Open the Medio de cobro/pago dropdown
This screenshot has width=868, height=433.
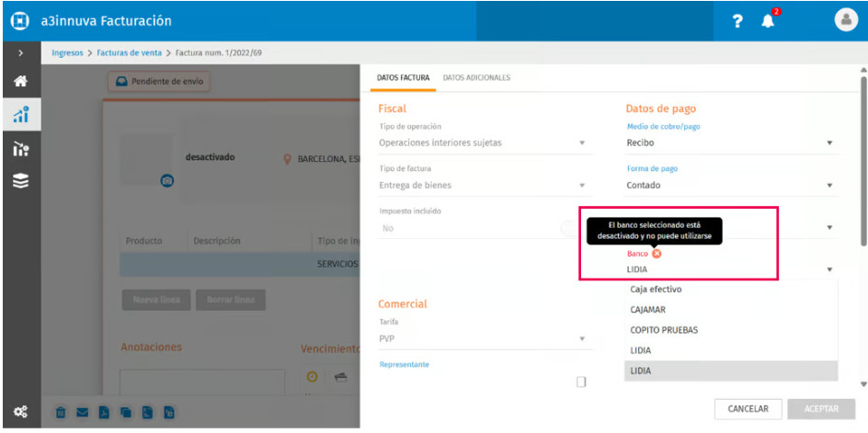click(732, 142)
